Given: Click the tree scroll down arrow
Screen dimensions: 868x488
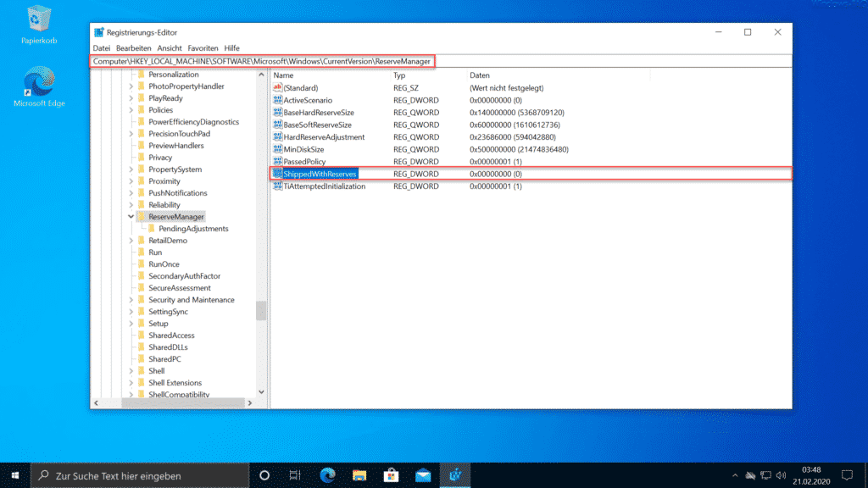Looking at the screenshot, I should 261,392.
